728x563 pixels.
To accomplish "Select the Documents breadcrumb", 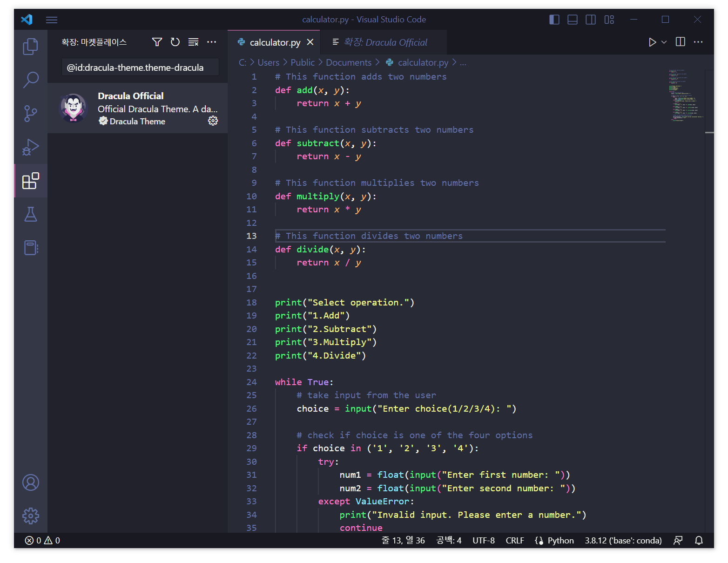I will point(349,62).
